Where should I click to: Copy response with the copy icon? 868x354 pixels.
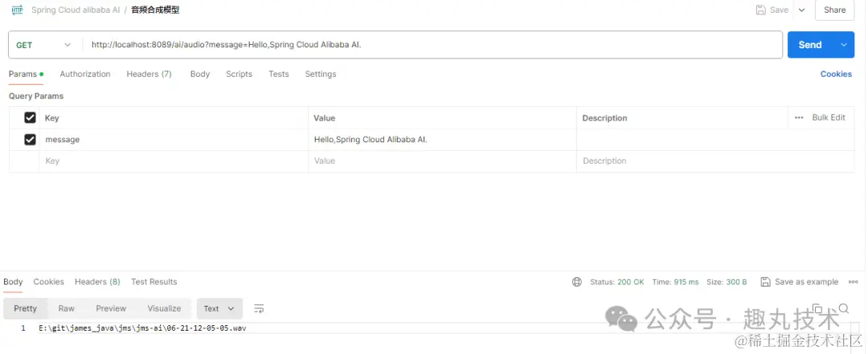pos(817,308)
